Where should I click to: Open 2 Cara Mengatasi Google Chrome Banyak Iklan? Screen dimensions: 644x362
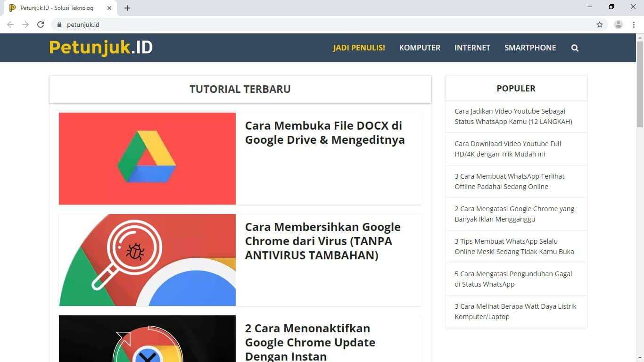coord(514,214)
